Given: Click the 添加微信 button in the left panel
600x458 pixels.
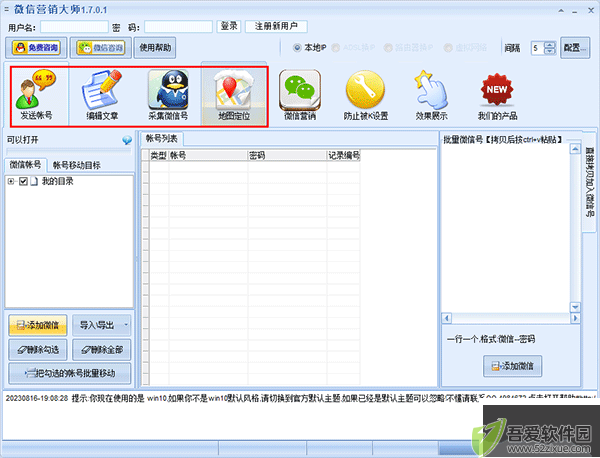Looking at the screenshot, I should [x=38, y=325].
